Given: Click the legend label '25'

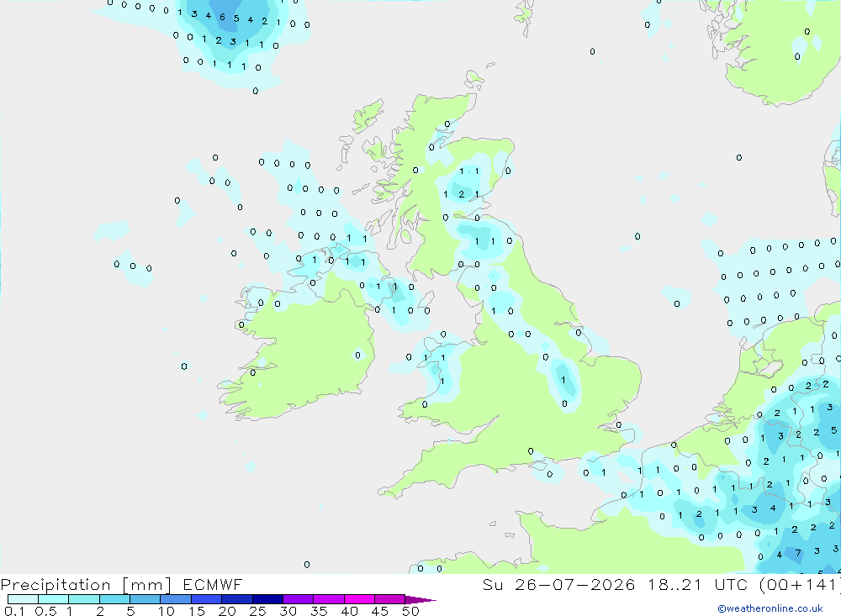Looking at the screenshot, I should point(257,611).
